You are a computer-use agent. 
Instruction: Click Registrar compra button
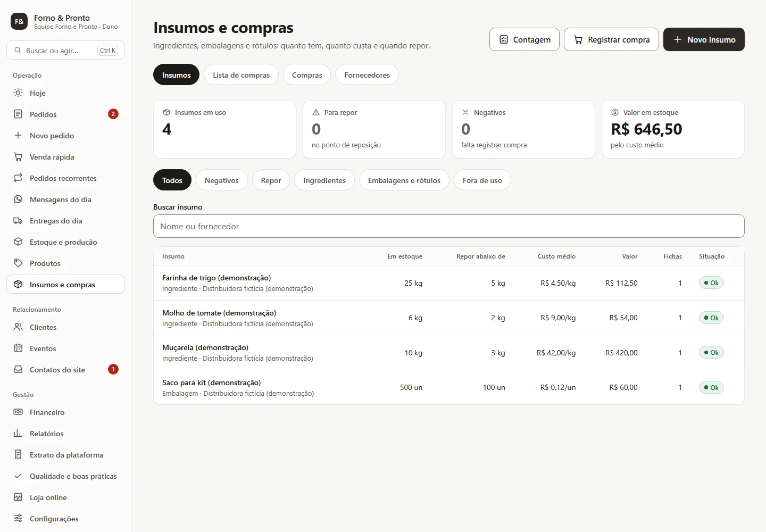point(611,39)
